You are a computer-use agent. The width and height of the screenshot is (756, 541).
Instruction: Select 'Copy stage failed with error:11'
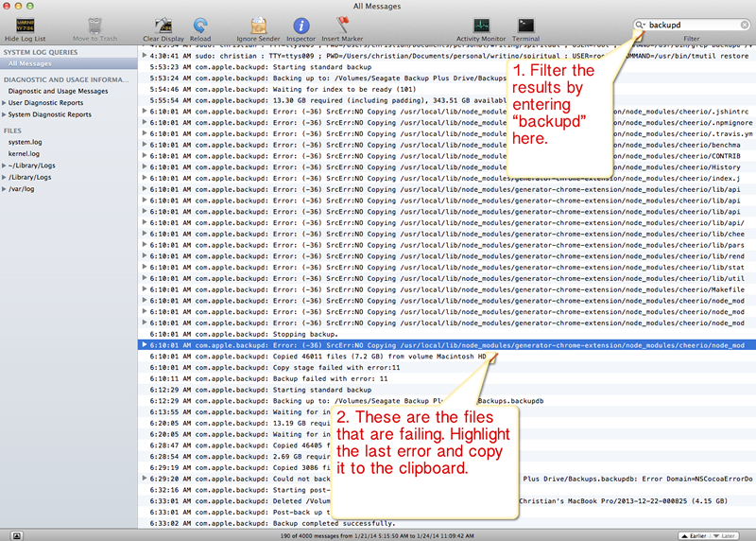point(446,367)
